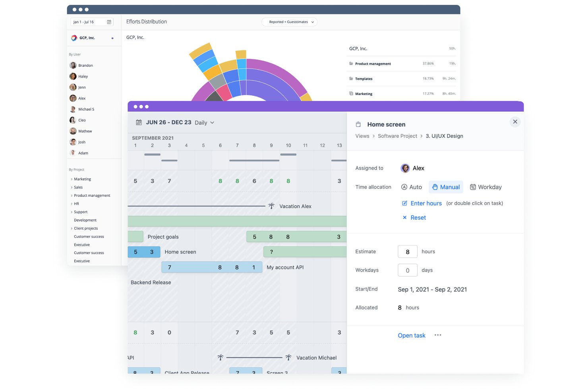This screenshot has height=392, width=588.
Task: Close the Home screen task panel
Action: pyautogui.click(x=515, y=122)
